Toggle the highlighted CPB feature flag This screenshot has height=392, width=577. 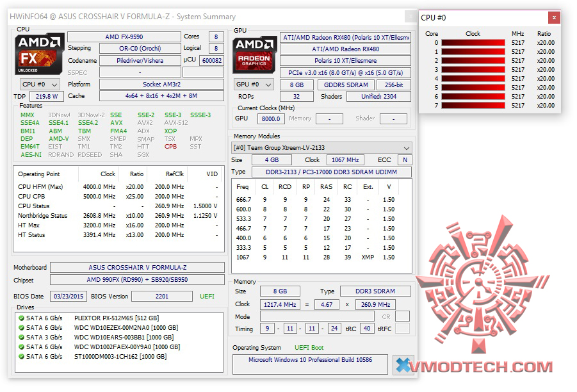point(170,146)
